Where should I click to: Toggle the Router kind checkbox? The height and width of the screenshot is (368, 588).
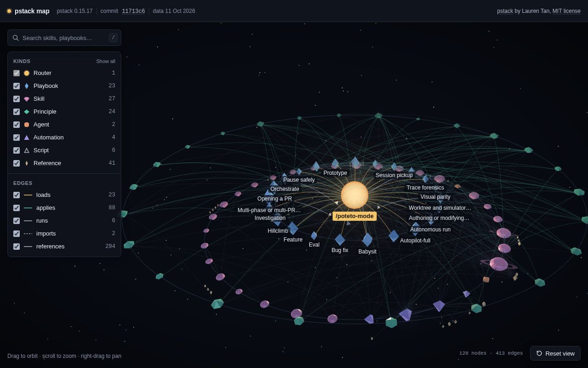pyautogui.click(x=17, y=73)
